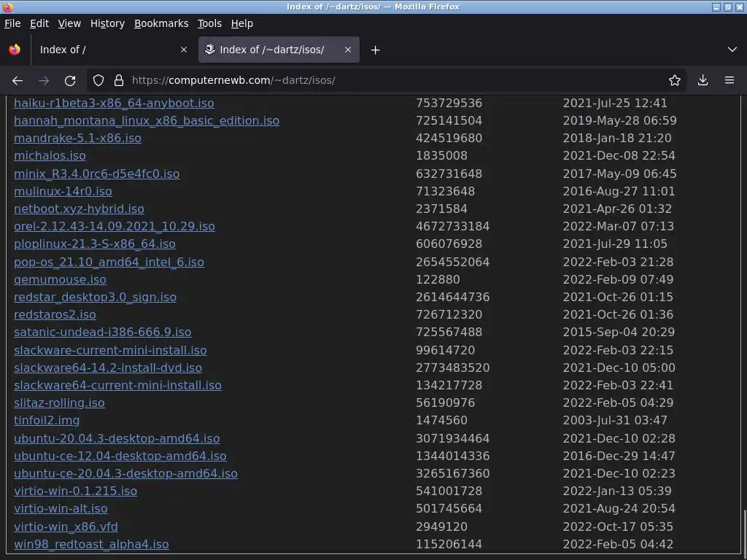The height and width of the screenshot is (560, 747).
Task: Select date 2003-Jul-31 03:47
Action: tap(615, 421)
